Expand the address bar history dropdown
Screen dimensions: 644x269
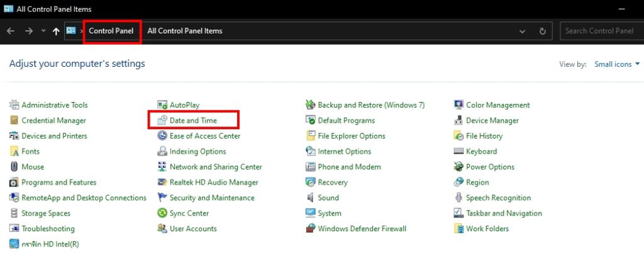coord(523,31)
